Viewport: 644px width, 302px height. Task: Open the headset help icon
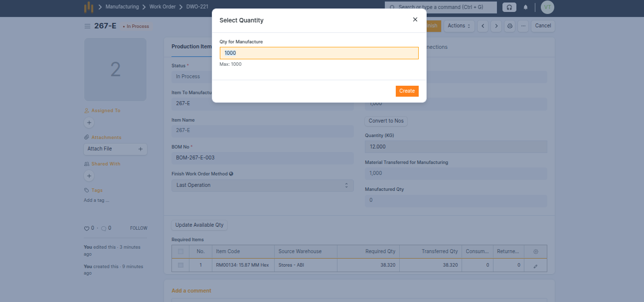(509, 7)
